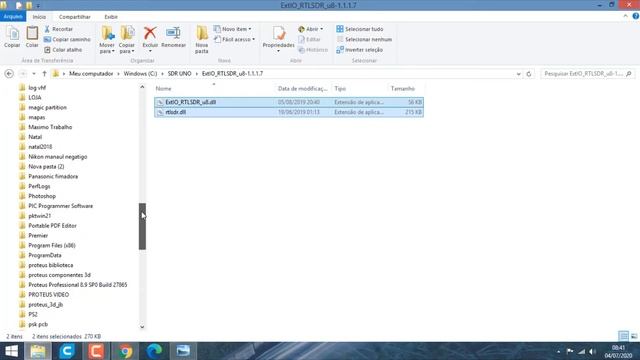Open the Novo item dropdown
The image size is (640, 360).
click(233, 29)
